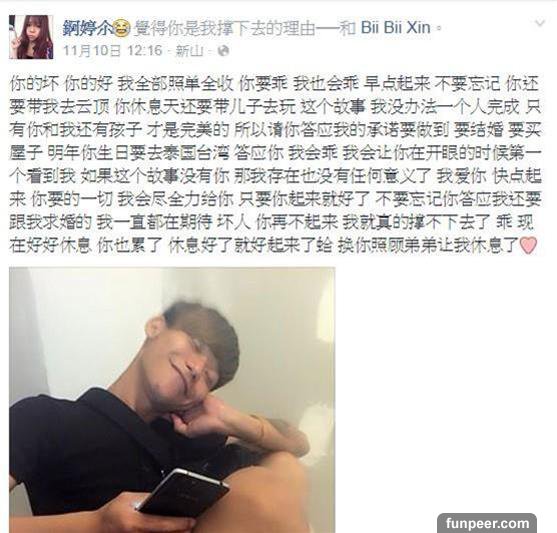Image resolution: width=557 pixels, height=533 pixels.
Task: Open the post timestamp 11月10日 12:16
Action: (x=113, y=51)
